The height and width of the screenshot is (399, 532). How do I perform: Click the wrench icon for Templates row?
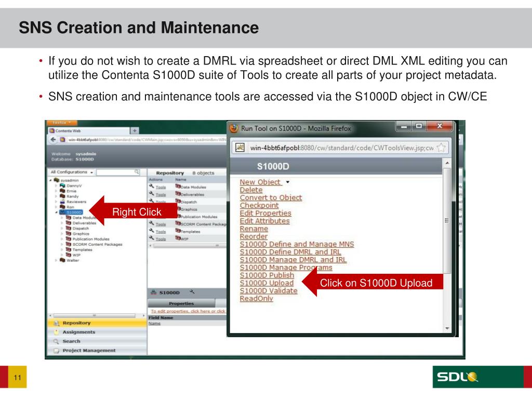tap(152, 231)
